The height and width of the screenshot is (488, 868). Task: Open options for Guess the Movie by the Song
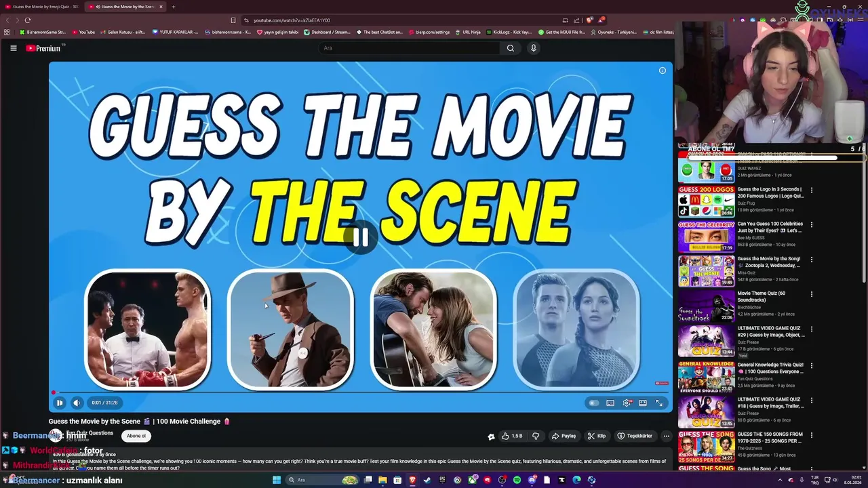point(812,260)
